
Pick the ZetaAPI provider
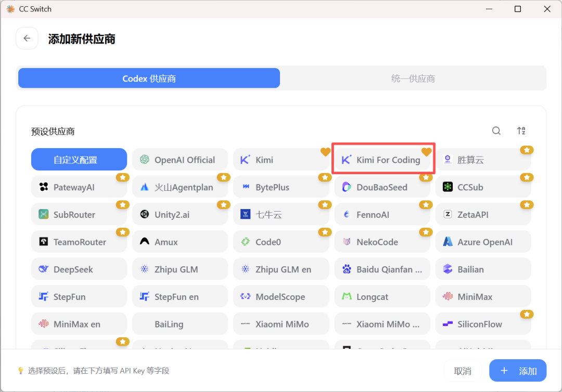click(483, 214)
